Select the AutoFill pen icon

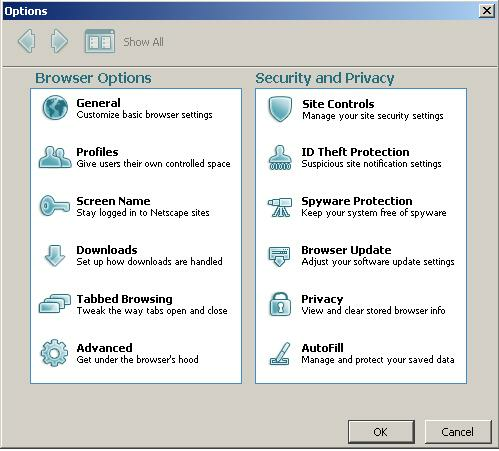point(280,354)
